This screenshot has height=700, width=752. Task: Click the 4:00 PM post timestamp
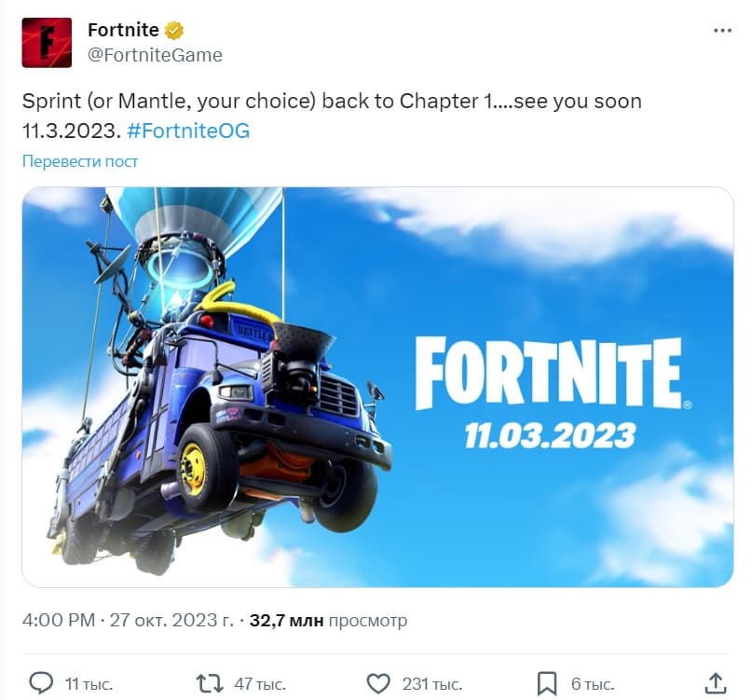59,620
